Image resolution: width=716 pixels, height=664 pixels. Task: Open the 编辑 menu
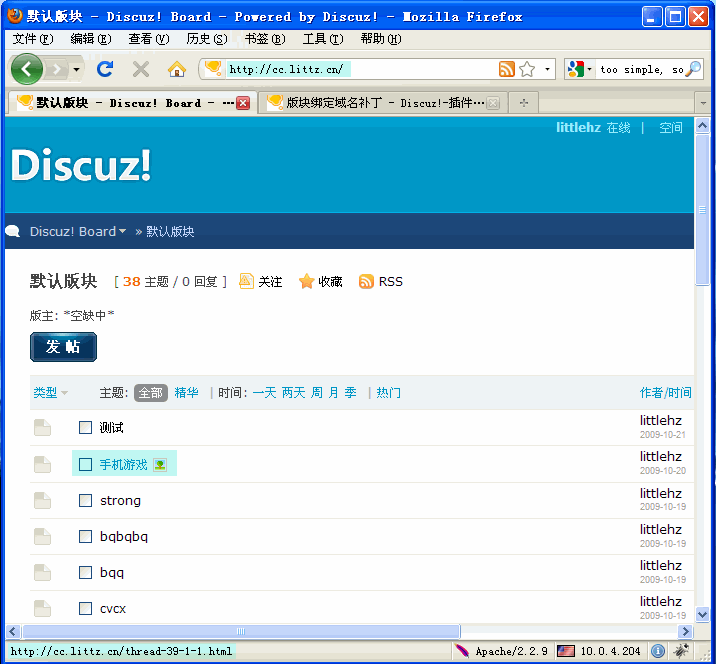pyautogui.click(x=90, y=39)
